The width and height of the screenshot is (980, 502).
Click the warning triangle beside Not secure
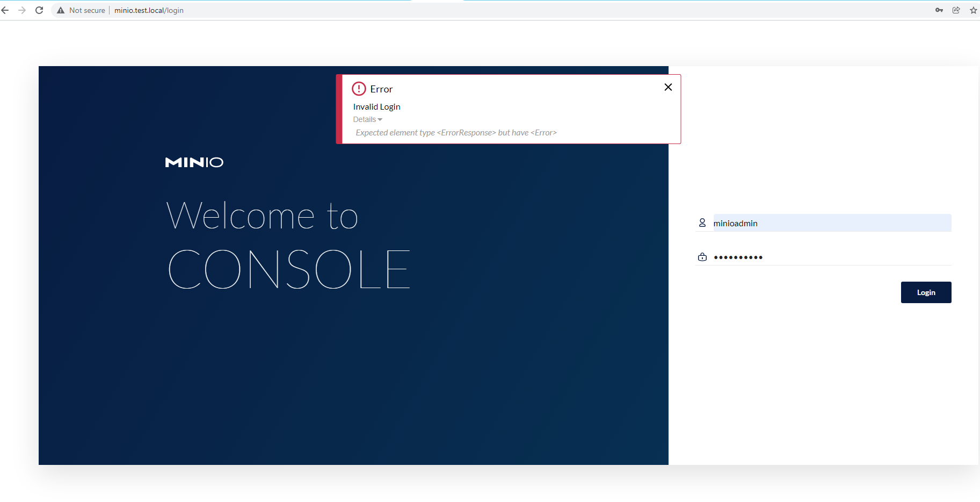[x=61, y=10]
